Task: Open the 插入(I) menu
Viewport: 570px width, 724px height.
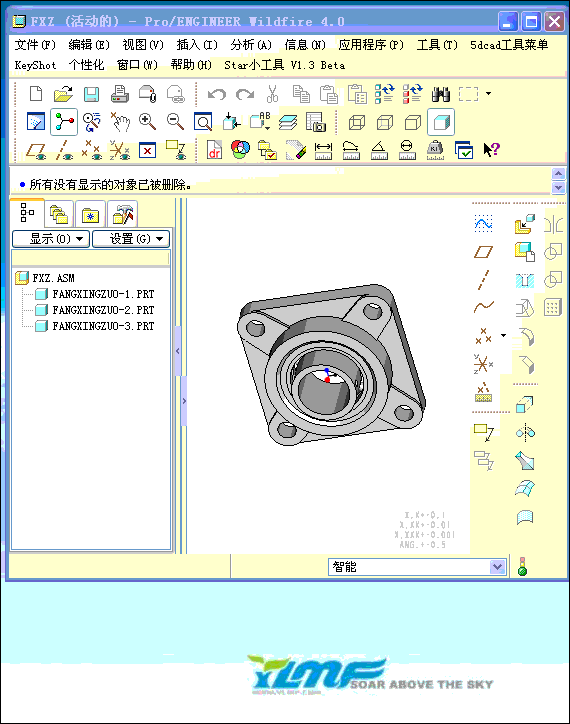Action: (197, 45)
